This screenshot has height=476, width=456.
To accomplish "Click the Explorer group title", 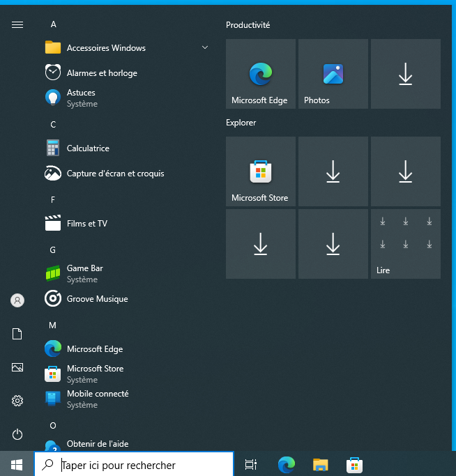I will point(241,123).
